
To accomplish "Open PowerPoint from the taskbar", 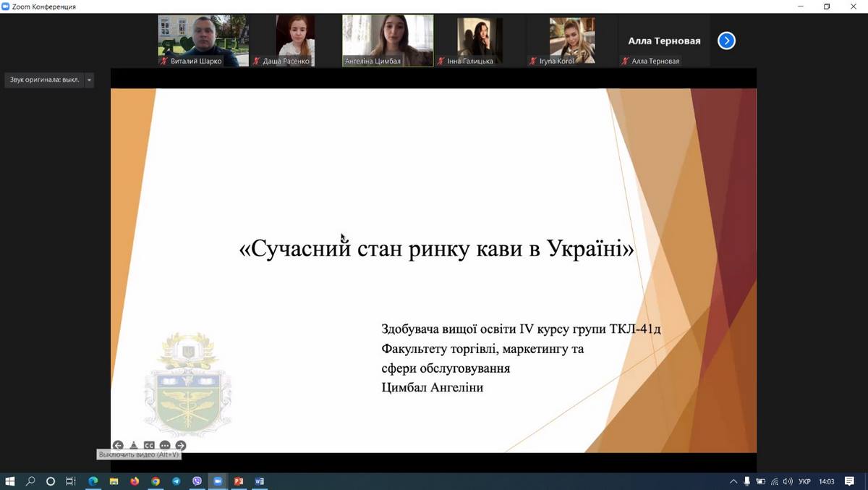I will 239,481.
